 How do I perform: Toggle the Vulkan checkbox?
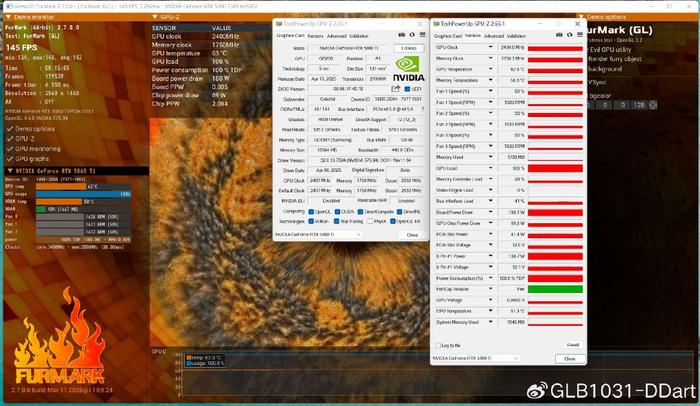point(311,222)
